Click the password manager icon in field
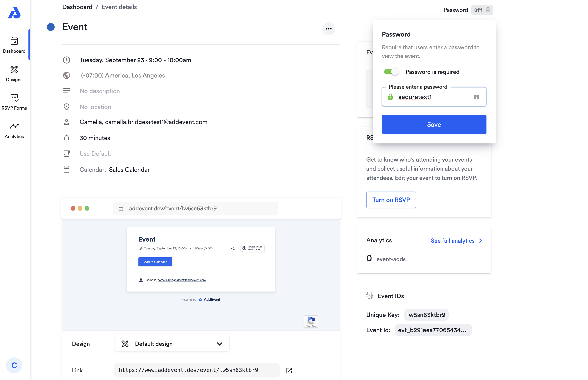588x380 pixels. [x=476, y=97]
